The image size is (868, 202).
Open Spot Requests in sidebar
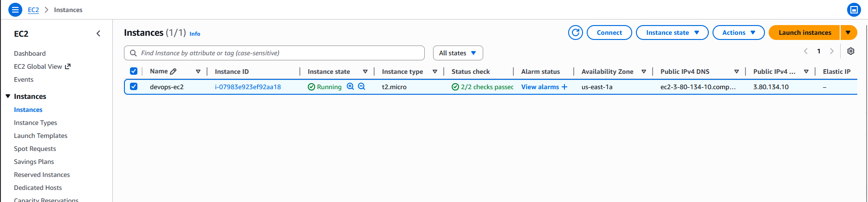pos(35,149)
